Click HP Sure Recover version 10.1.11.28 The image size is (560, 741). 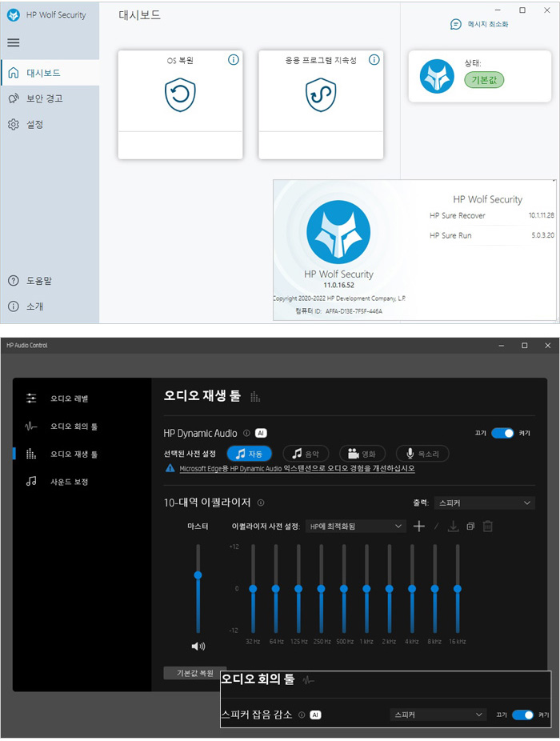coord(541,215)
